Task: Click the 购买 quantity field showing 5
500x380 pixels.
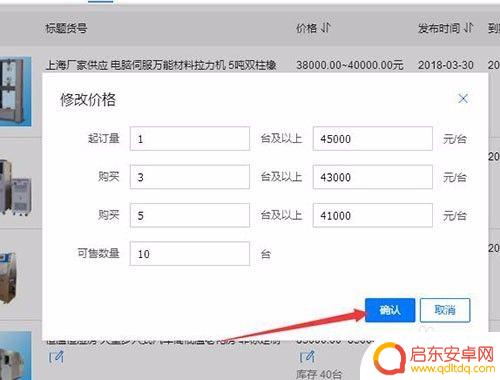Action: (x=190, y=215)
